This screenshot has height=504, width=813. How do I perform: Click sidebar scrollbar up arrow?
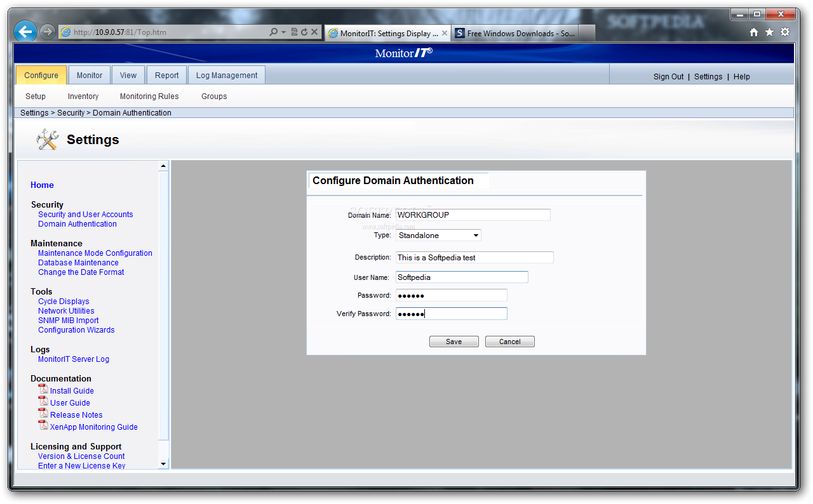point(163,166)
